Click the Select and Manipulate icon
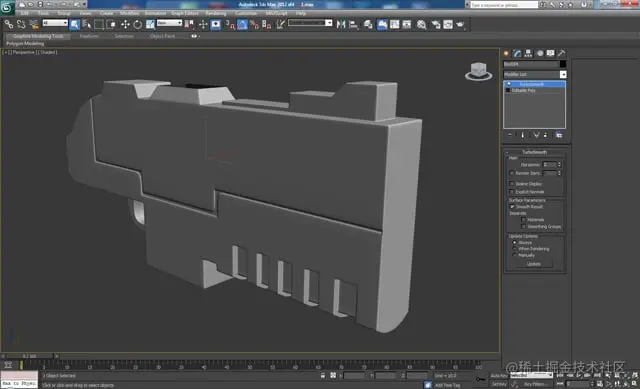The image size is (640, 389). pyautogui.click(x=203, y=24)
